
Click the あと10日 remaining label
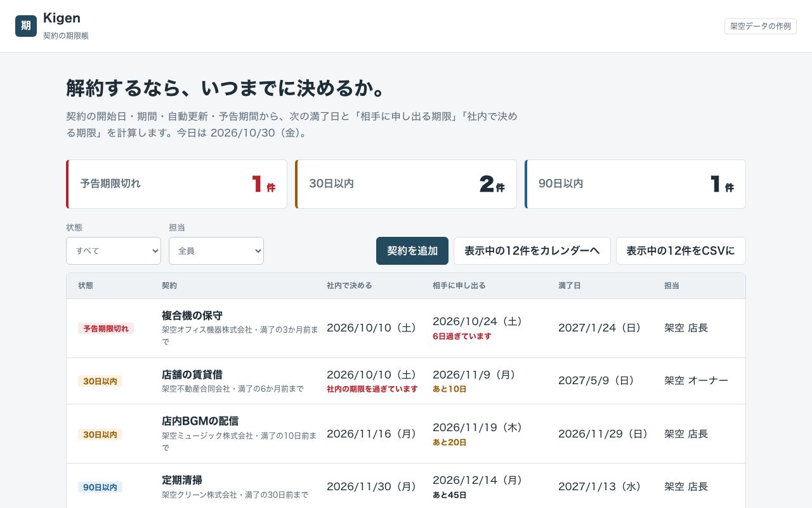click(450, 389)
